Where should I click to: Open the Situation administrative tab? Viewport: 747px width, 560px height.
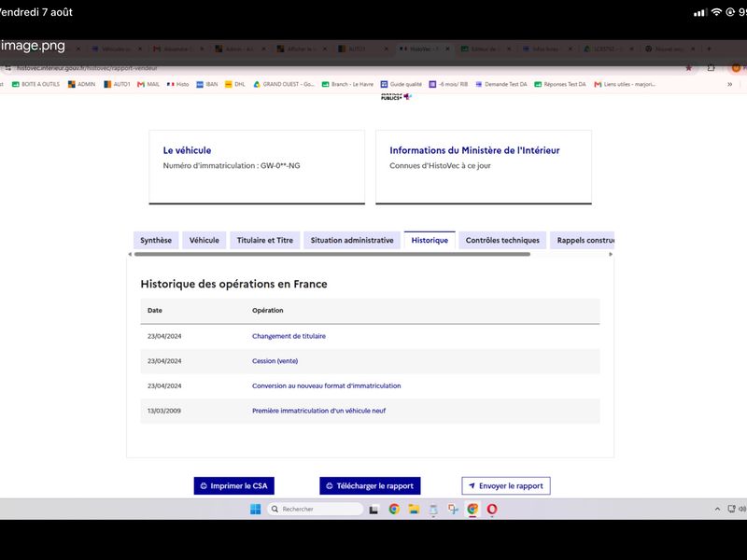click(x=352, y=241)
